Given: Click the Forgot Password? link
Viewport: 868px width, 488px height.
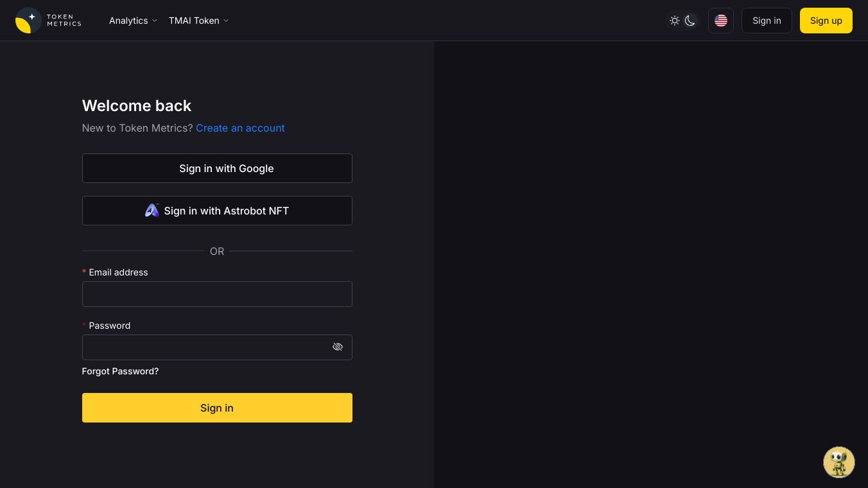Looking at the screenshot, I should [x=120, y=371].
